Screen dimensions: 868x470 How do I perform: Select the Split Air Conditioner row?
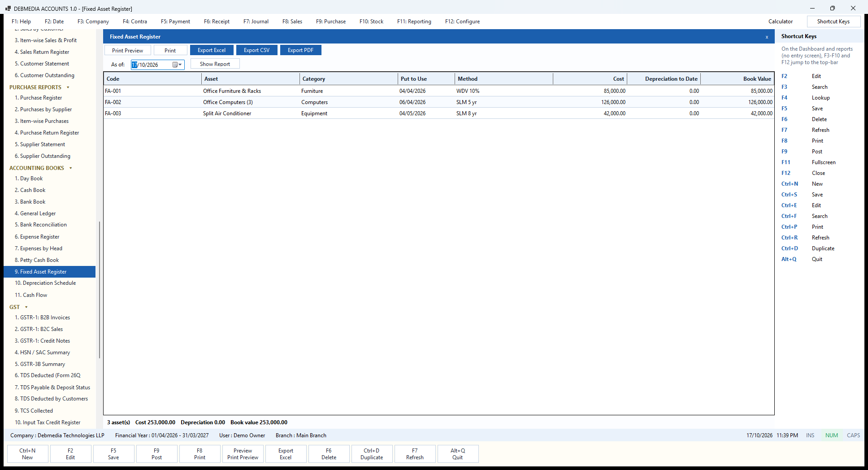tap(439, 113)
